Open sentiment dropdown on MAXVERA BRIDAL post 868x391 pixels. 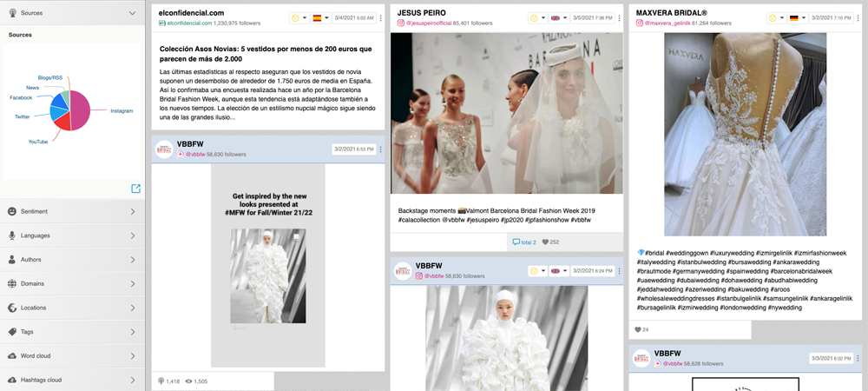click(x=777, y=17)
